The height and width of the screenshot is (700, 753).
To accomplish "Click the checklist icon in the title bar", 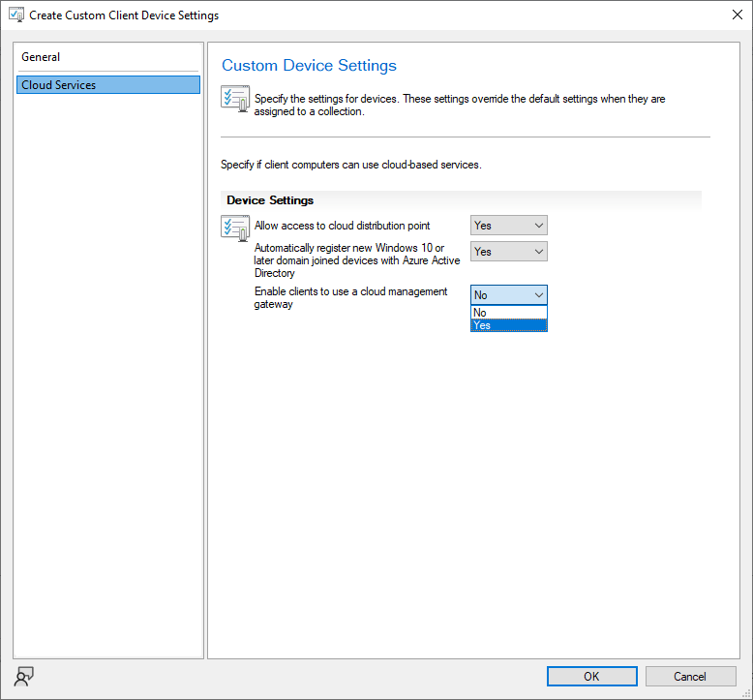I will [x=15, y=15].
